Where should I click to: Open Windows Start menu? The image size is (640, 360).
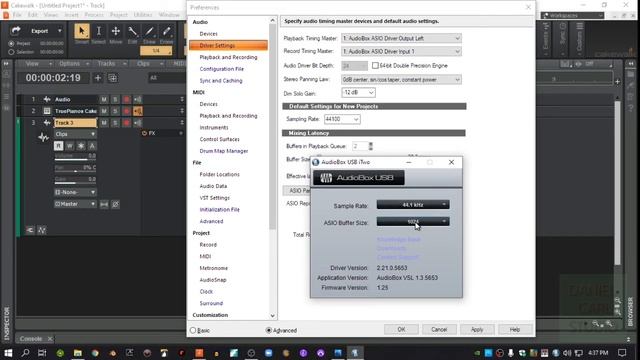coord(8,353)
